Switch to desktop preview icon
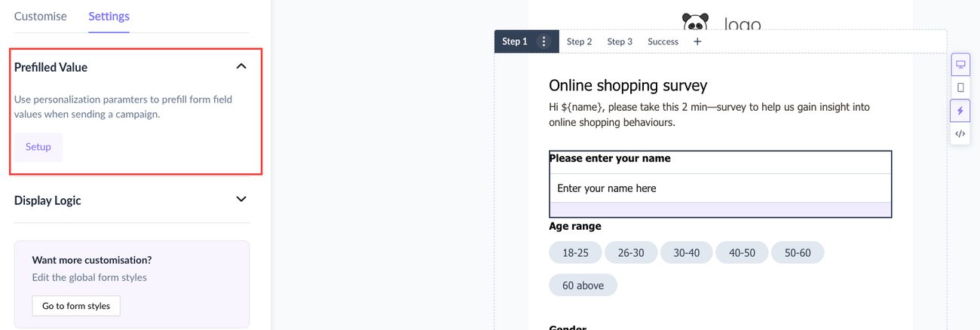Image resolution: width=980 pixels, height=330 pixels. [960, 64]
